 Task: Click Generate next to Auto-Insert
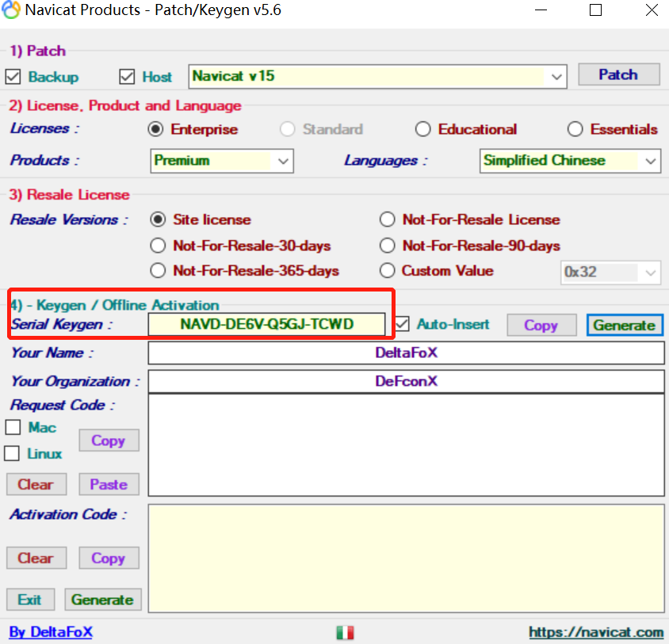tap(625, 326)
